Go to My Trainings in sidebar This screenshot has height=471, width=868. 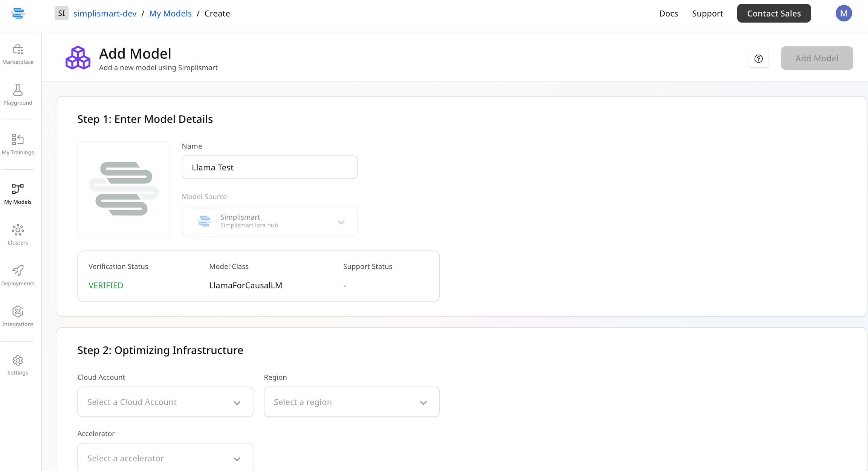pos(18,144)
